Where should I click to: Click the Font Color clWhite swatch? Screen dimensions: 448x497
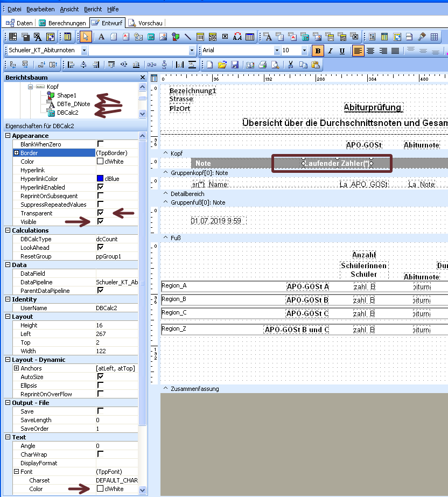[100, 488]
